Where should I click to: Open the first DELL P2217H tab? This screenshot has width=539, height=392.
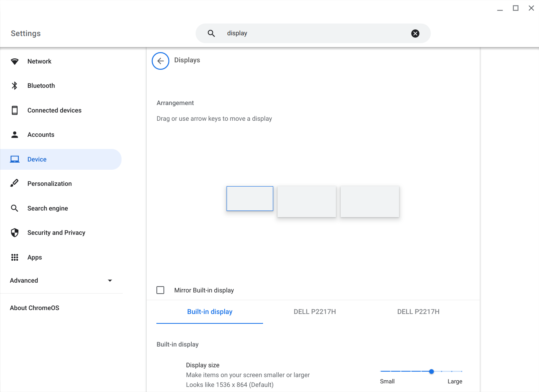coord(315,312)
